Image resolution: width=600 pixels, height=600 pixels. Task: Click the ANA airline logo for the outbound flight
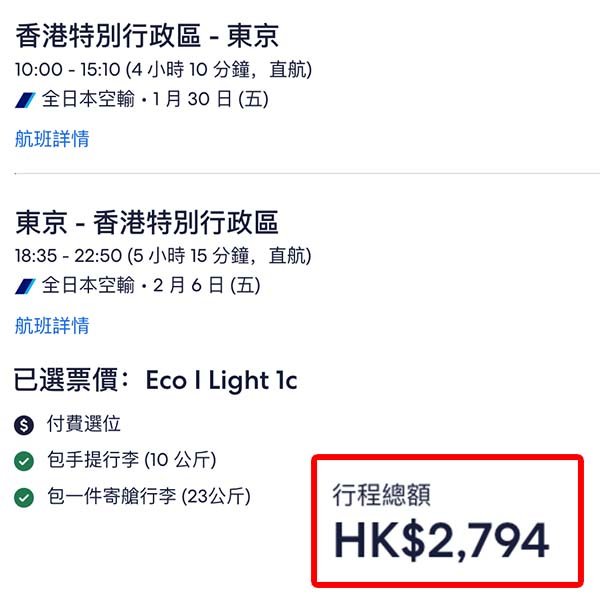[26, 100]
